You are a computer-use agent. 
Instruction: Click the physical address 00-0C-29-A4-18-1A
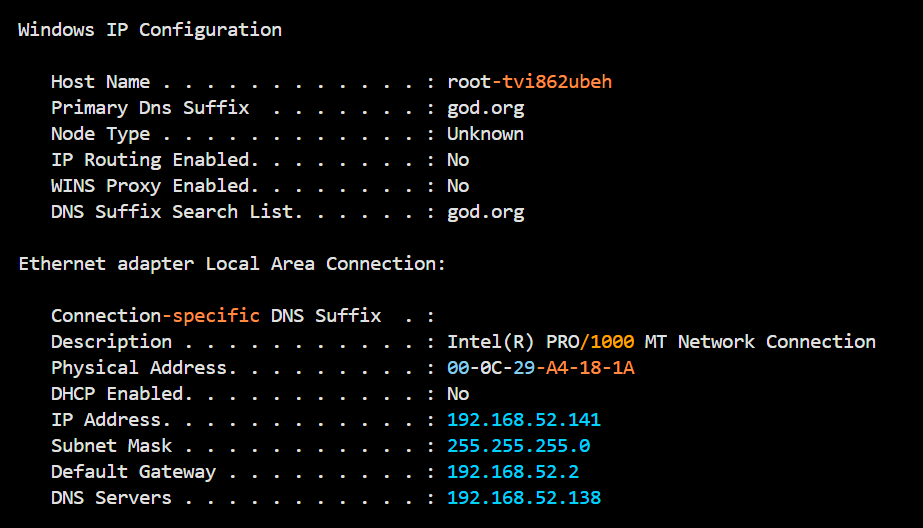(540, 368)
